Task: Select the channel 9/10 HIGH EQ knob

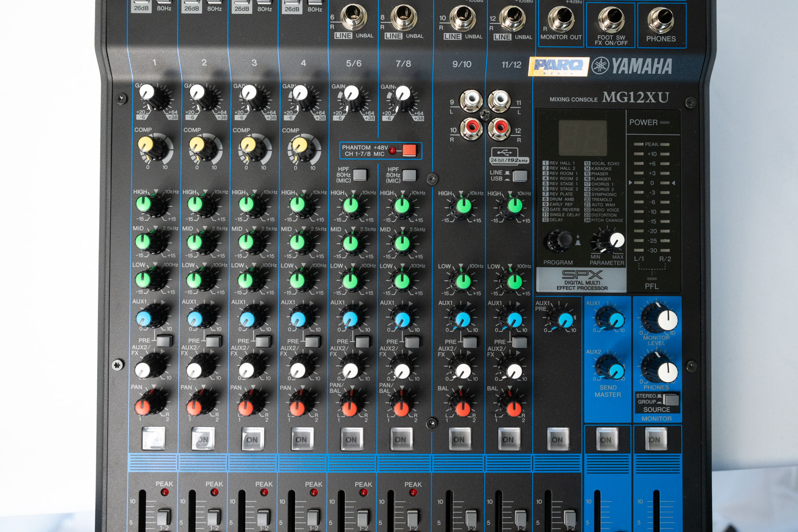Action: click(x=462, y=207)
